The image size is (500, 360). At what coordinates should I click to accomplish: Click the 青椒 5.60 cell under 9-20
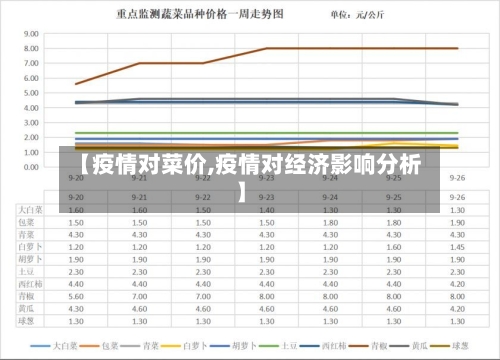(76, 296)
